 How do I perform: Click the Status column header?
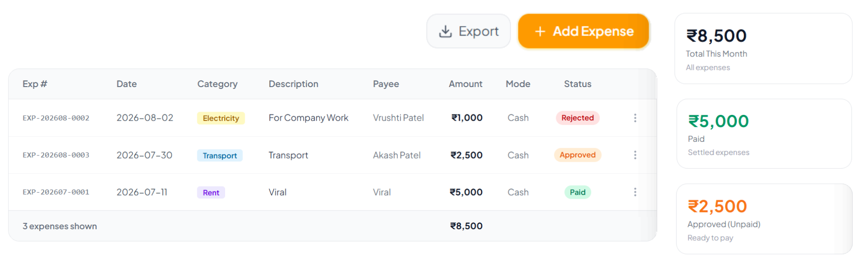pyautogui.click(x=578, y=84)
